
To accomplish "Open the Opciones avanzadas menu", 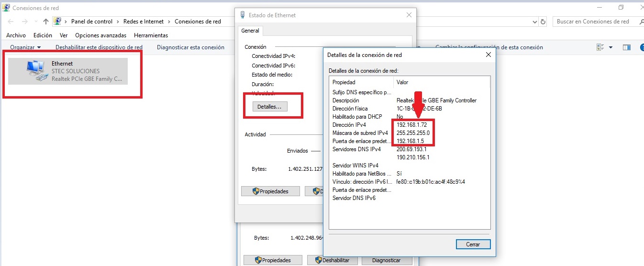I will pos(100,35).
